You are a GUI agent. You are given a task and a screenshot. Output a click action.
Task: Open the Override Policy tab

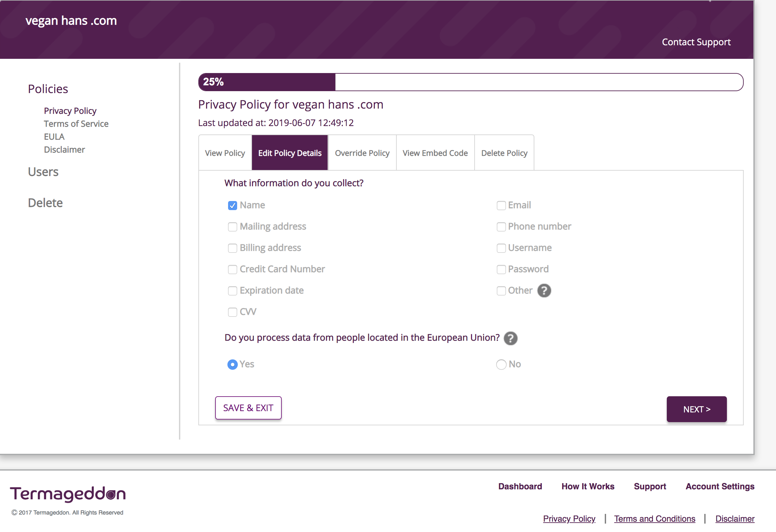pos(362,153)
